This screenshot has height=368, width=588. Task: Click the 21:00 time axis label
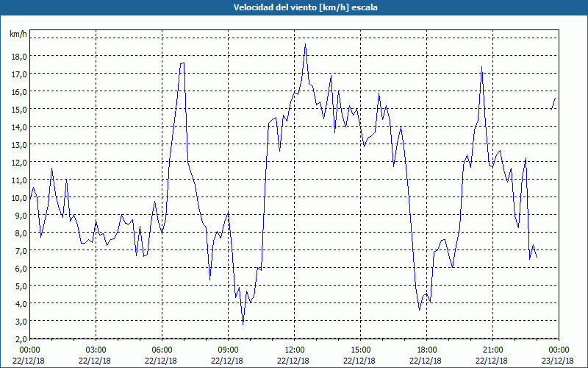pyautogui.click(x=492, y=350)
